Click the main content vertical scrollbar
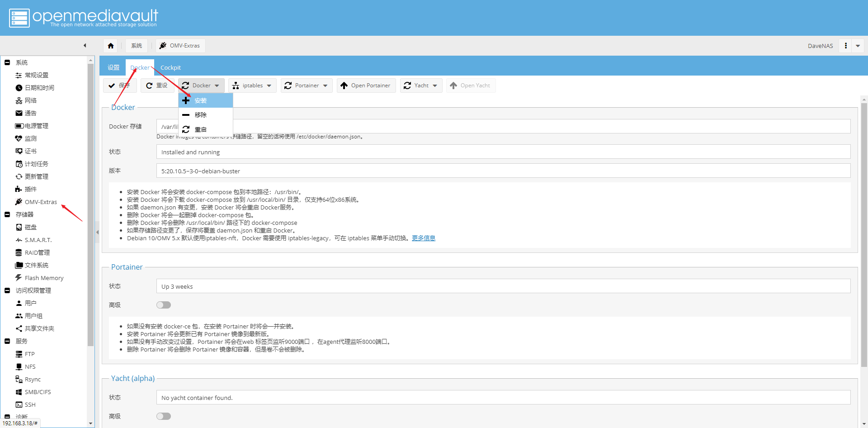Image resolution: width=868 pixels, height=428 pixels. point(864,235)
